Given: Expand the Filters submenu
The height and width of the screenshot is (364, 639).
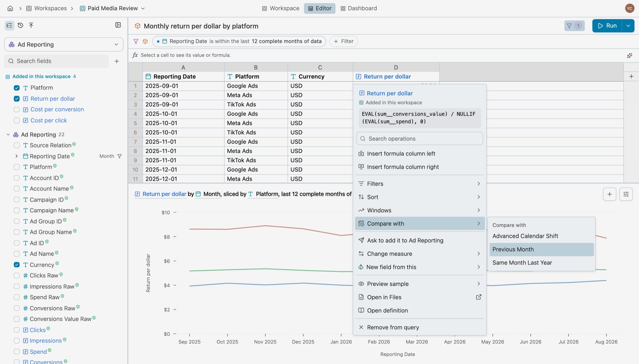Looking at the screenshot, I should tap(420, 183).
